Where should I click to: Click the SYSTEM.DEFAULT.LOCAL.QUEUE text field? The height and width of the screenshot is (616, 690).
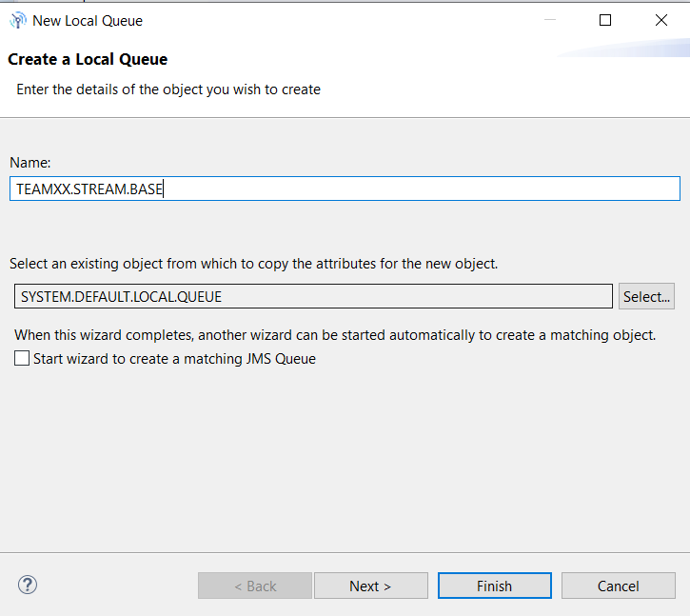coord(312,296)
